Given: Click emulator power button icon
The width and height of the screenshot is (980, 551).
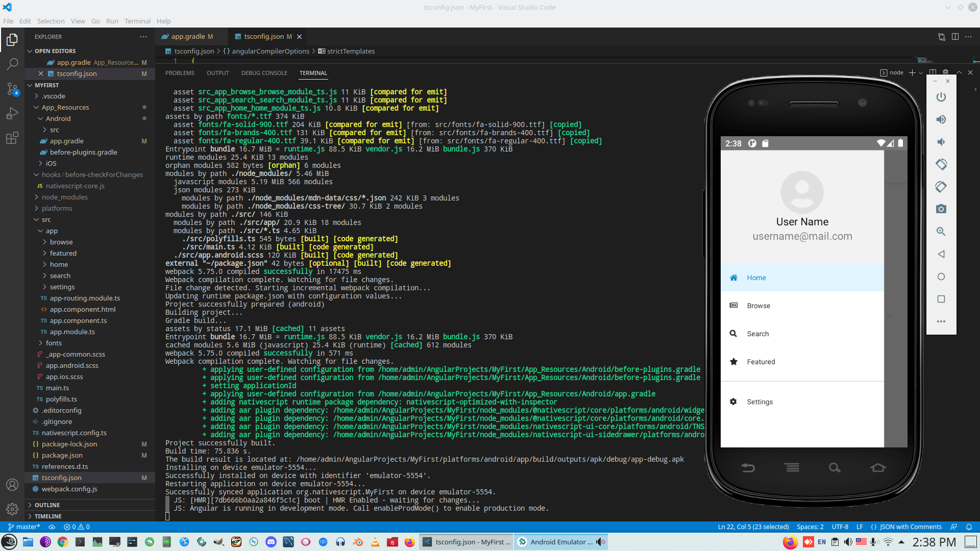Looking at the screenshot, I should coord(941,97).
